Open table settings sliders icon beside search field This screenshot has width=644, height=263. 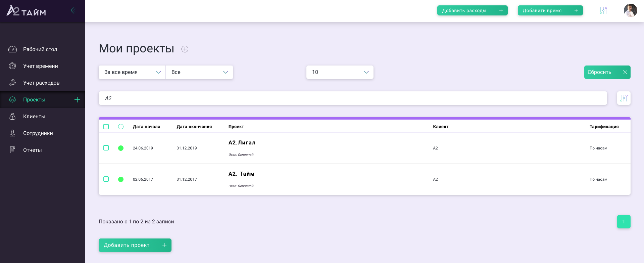point(624,98)
